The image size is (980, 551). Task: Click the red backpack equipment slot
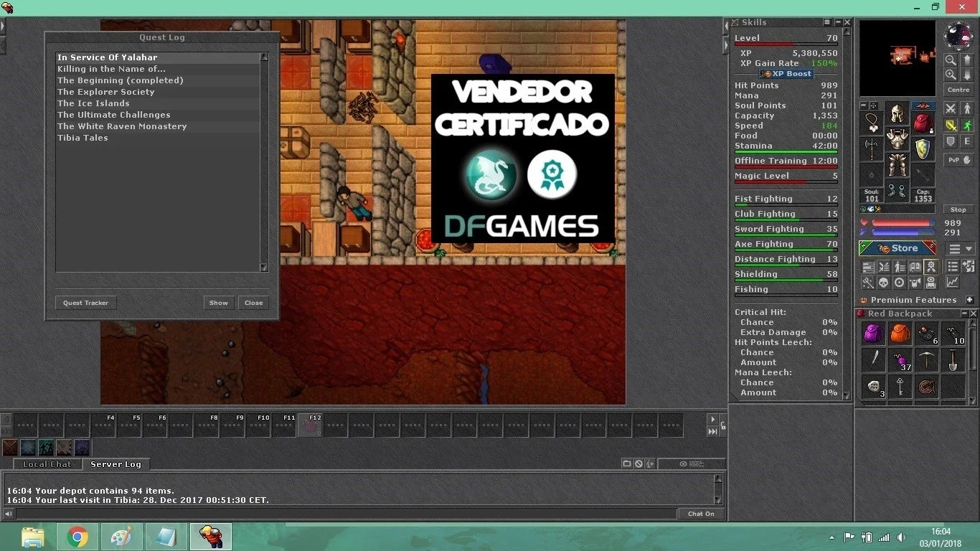pyautogui.click(x=923, y=123)
